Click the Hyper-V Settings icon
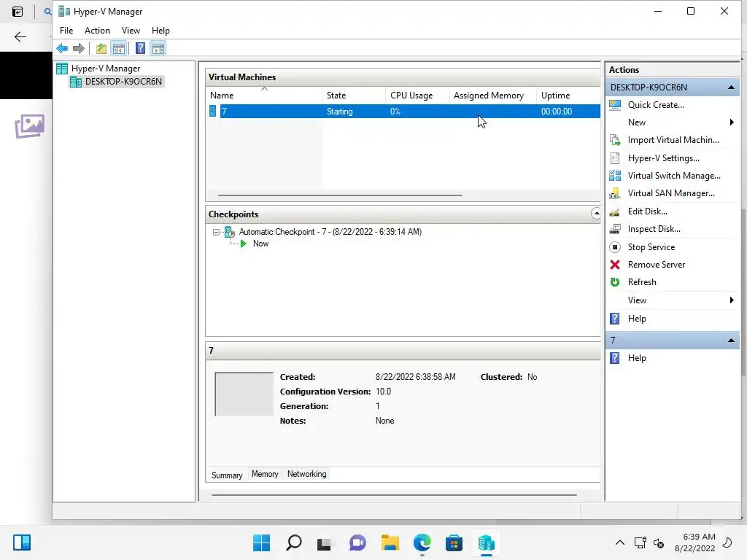747x560 pixels. pyautogui.click(x=615, y=158)
